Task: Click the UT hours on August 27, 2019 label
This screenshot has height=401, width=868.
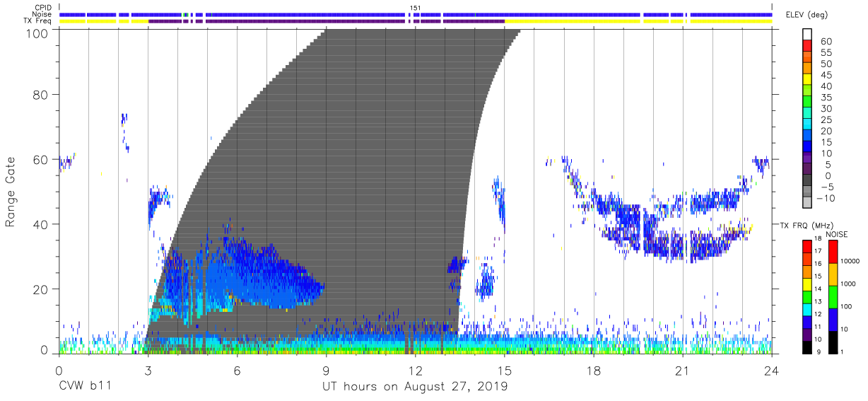Action: tap(415, 387)
